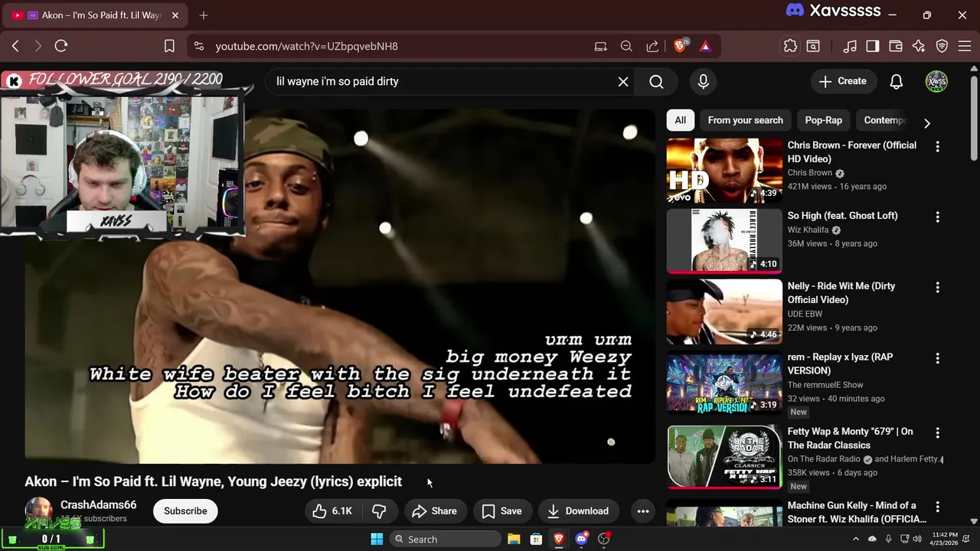
Task: Click the Share button under the video
Action: (x=434, y=511)
